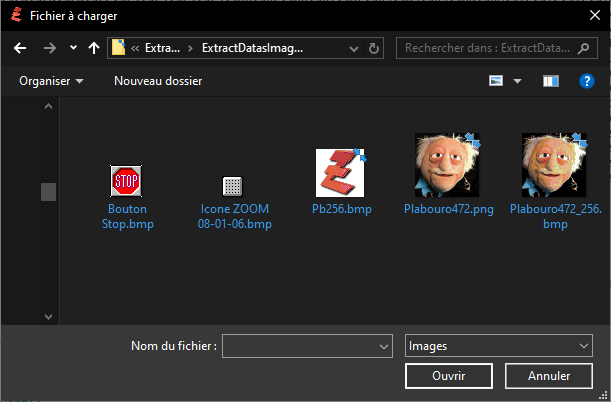
Task: Go back with the left arrow
Action: pyautogui.click(x=20, y=48)
